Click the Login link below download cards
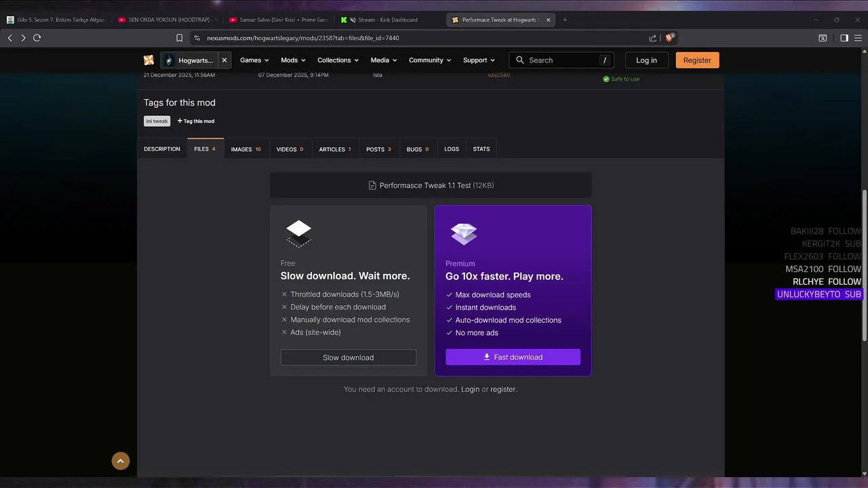The height and width of the screenshot is (488, 868). pos(470,390)
